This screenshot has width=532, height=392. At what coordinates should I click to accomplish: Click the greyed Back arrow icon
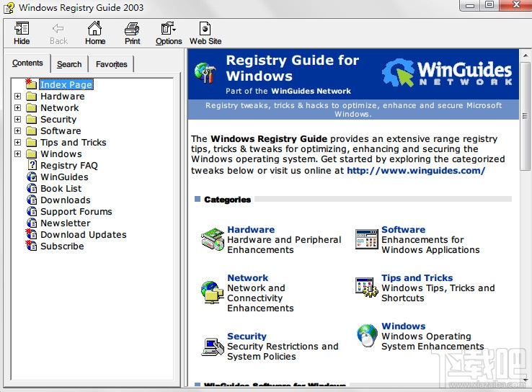click(58, 29)
